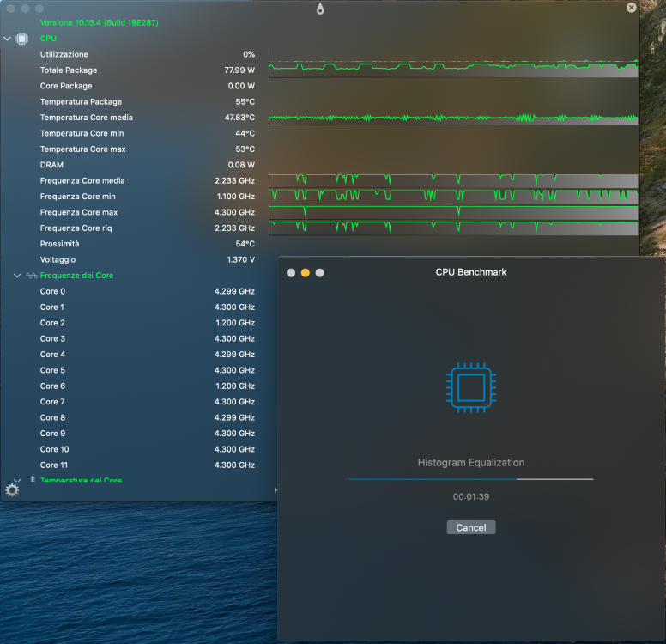Select the Core 9 row
Image resolution: width=666 pixels, height=644 pixels.
148,434
